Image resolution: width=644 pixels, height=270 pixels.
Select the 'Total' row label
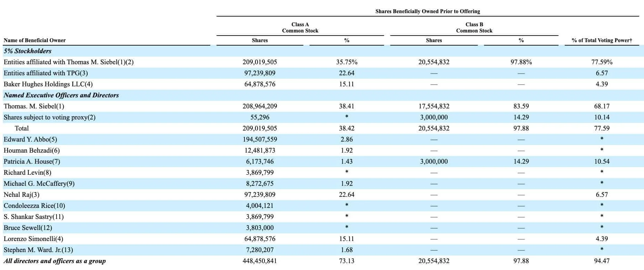point(22,128)
